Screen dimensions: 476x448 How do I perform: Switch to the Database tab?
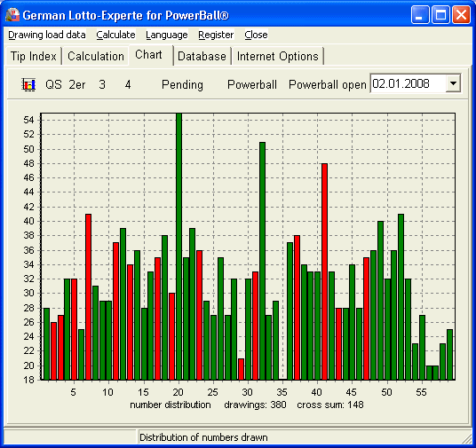(x=202, y=56)
